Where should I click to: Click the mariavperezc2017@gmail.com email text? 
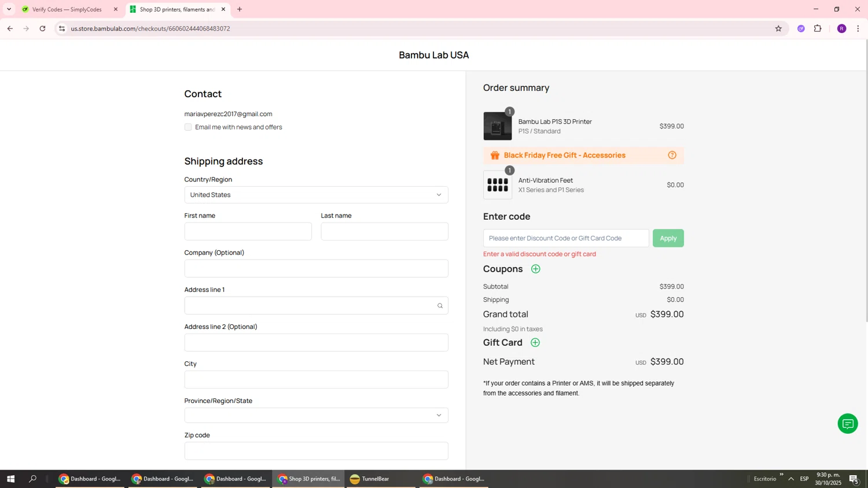coord(228,114)
